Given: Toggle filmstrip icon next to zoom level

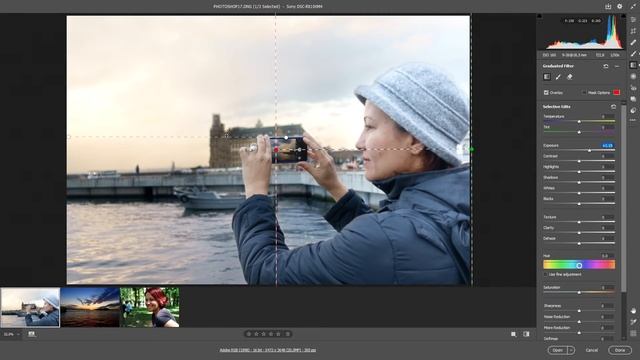Looking at the screenshot, I should (x=31, y=334).
